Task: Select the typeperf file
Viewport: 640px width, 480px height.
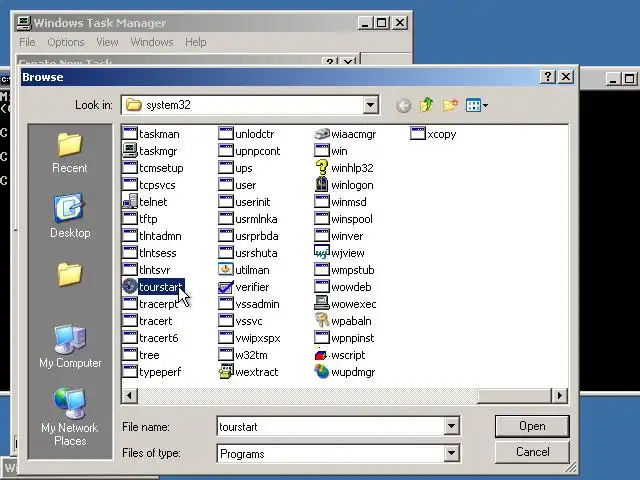Action: click(151, 372)
